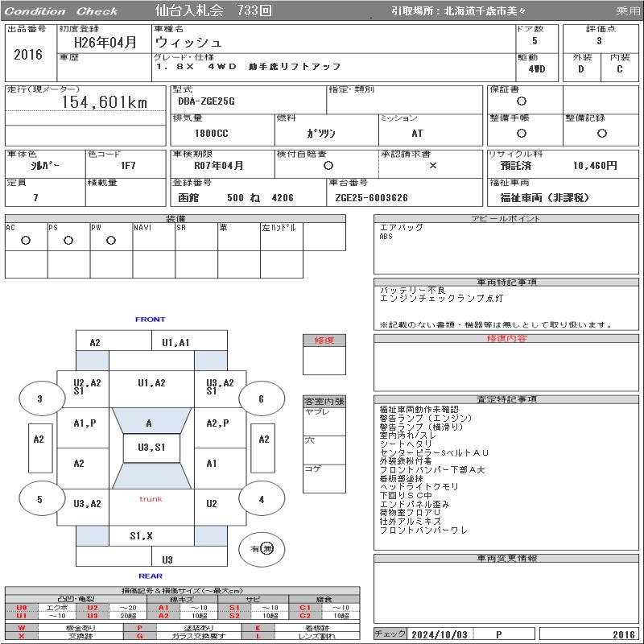
Task: Click the empty NAVI equipment cell
Action: tap(154, 237)
